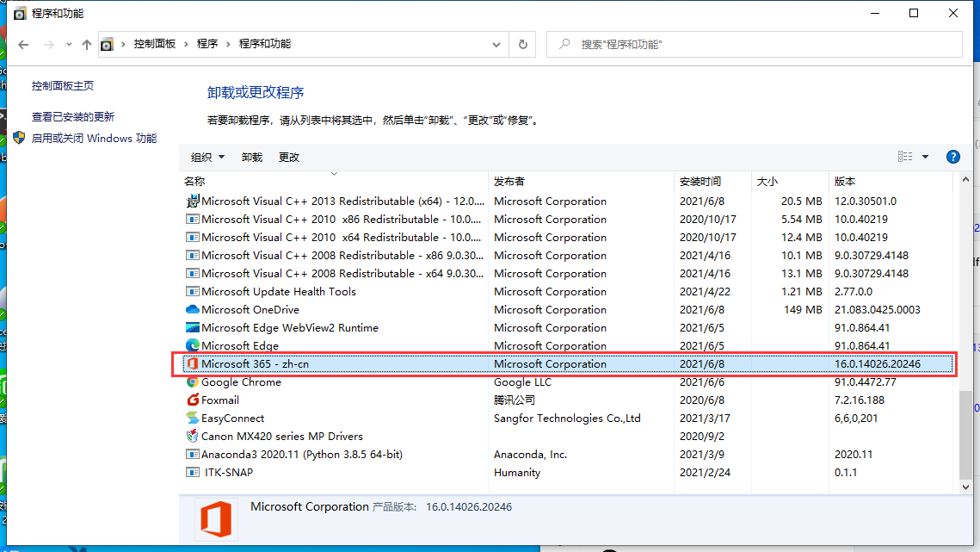Select 程序 breadcrumb in address bar
980x552 pixels.
(206, 44)
